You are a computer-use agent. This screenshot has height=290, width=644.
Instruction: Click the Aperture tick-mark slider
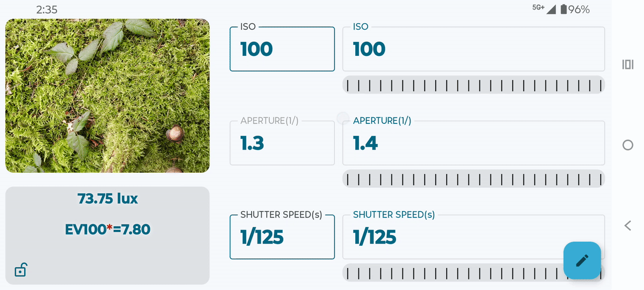pos(473,179)
